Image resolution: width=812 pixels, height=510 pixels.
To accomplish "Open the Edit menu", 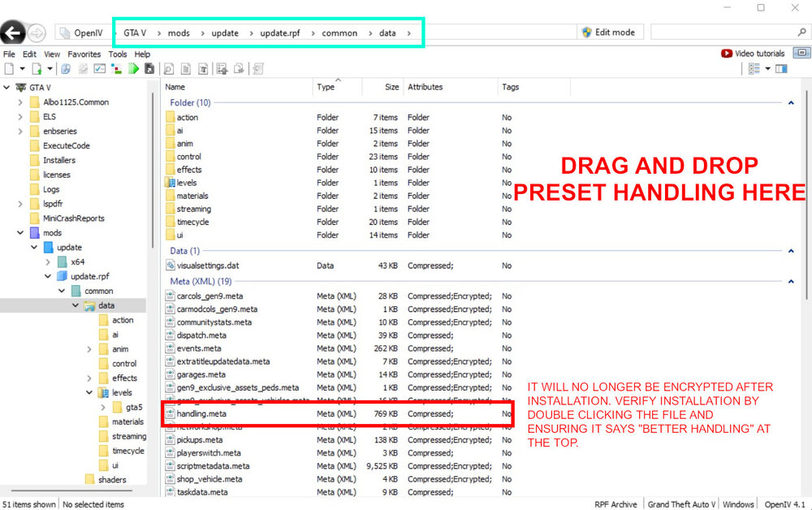I will coord(29,54).
